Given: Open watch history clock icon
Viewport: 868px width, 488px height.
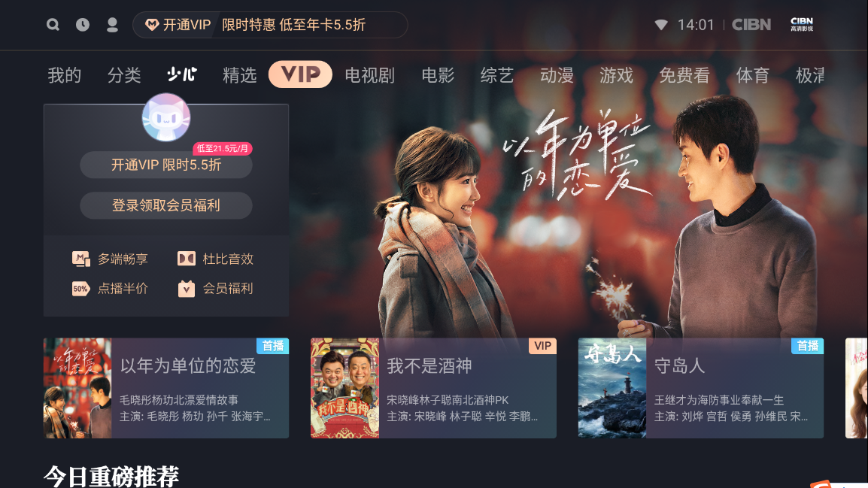Looking at the screenshot, I should (83, 24).
